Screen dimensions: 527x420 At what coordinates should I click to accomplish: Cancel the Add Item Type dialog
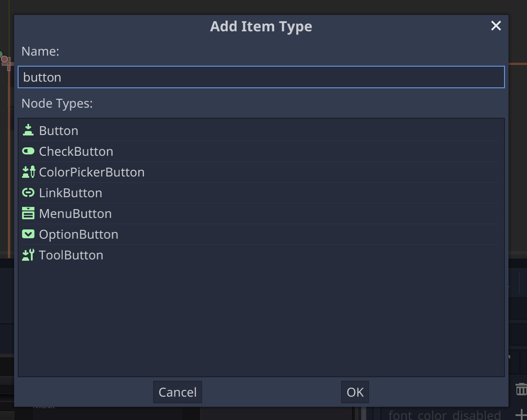177,392
